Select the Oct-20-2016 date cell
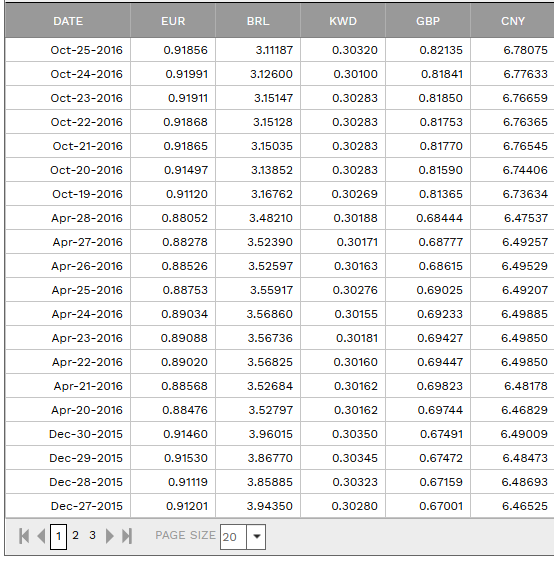The height and width of the screenshot is (561, 554). (68, 170)
